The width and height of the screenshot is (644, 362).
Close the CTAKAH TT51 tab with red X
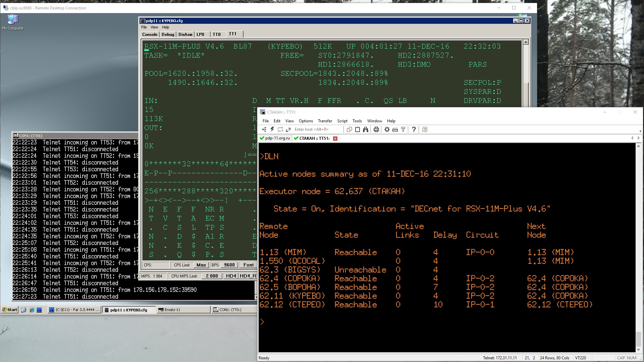(335, 138)
